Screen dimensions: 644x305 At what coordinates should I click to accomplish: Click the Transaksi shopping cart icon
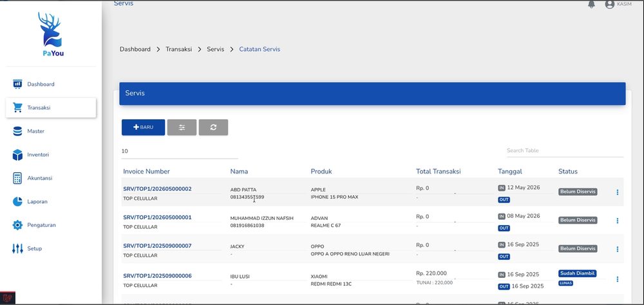point(17,108)
